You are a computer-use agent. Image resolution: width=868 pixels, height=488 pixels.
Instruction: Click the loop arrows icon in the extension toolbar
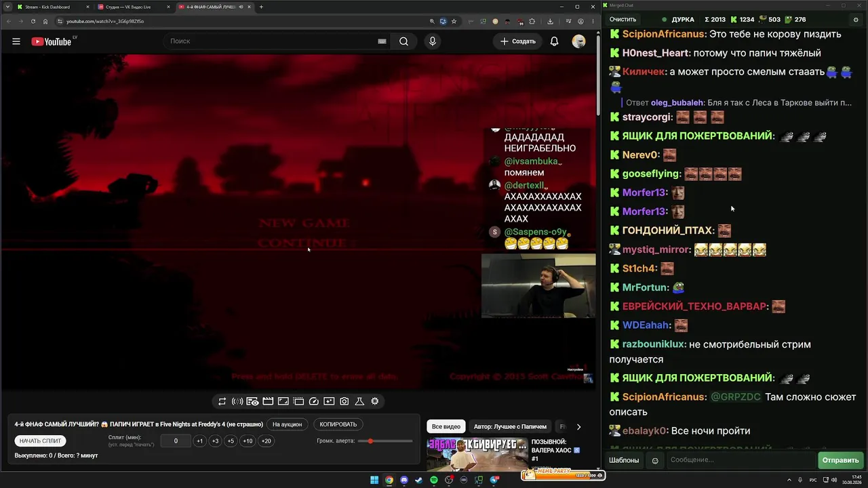tap(222, 401)
